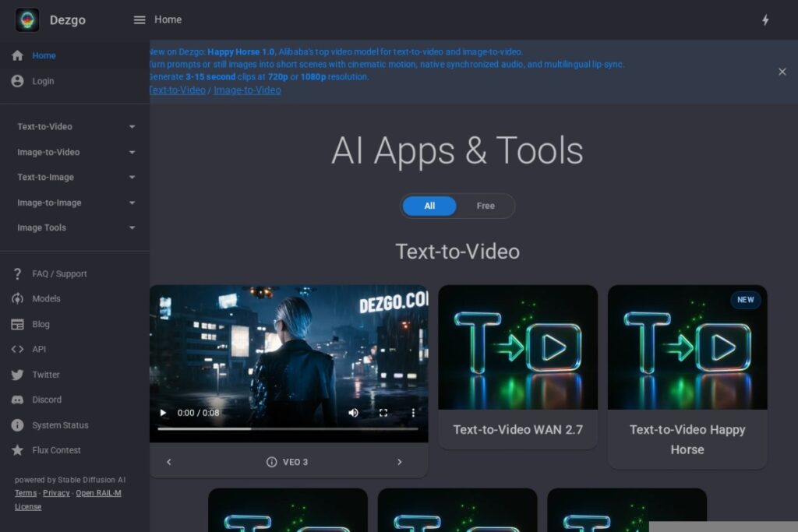Expand the Image-to-Image sidebar menu
Screen dimensions: 798x532
[75, 203]
